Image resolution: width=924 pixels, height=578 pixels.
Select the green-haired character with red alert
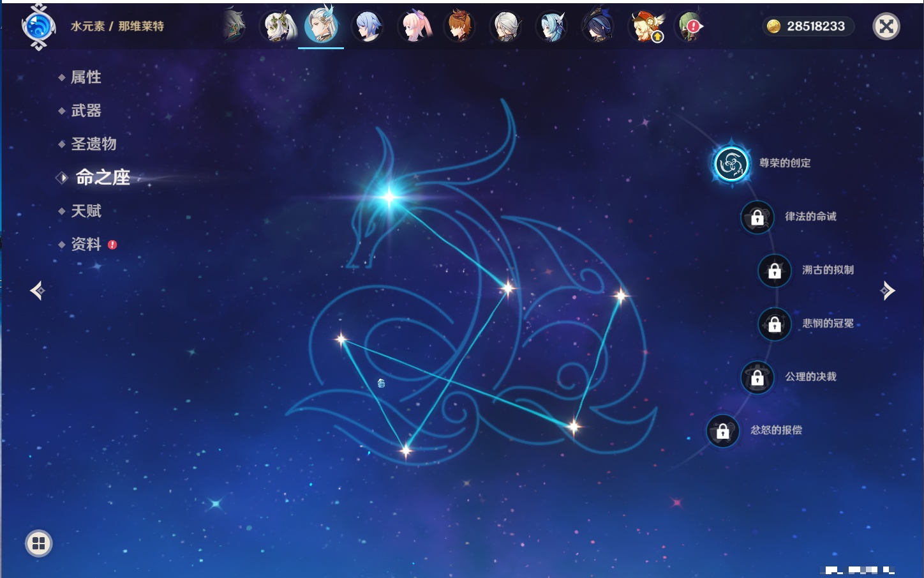click(690, 26)
